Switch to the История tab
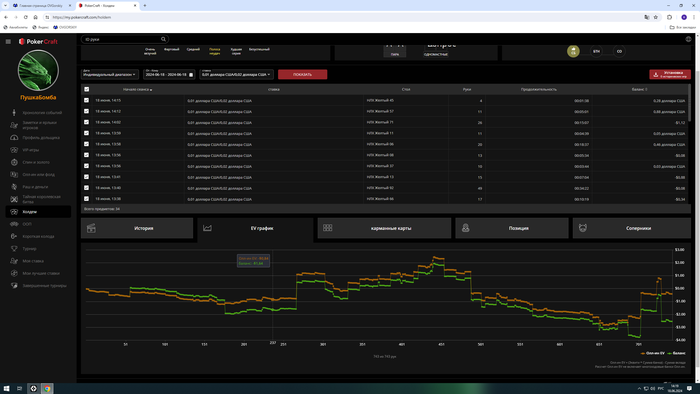This screenshot has height=394, width=700. click(x=137, y=228)
